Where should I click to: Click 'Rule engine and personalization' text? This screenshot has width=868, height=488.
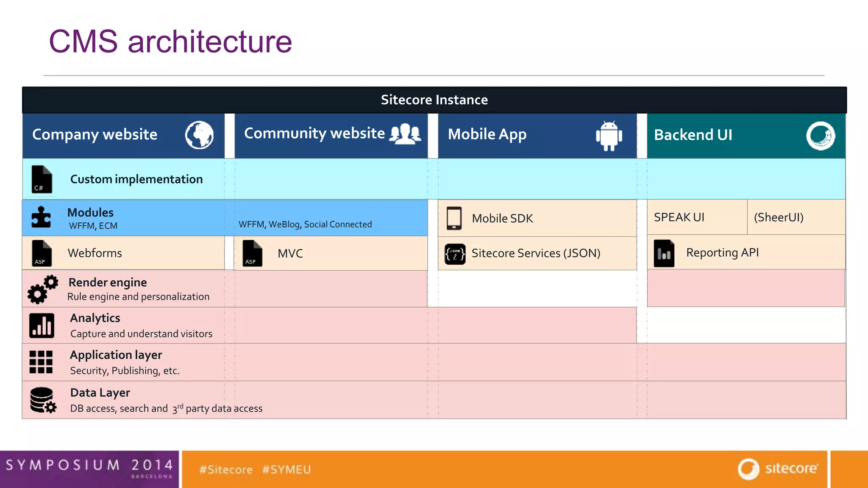[139, 297]
